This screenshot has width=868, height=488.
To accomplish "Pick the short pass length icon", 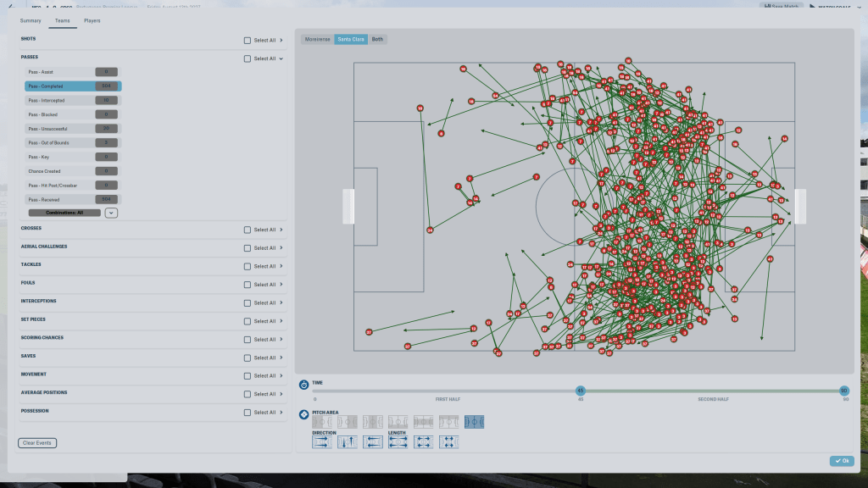I will [449, 441].
